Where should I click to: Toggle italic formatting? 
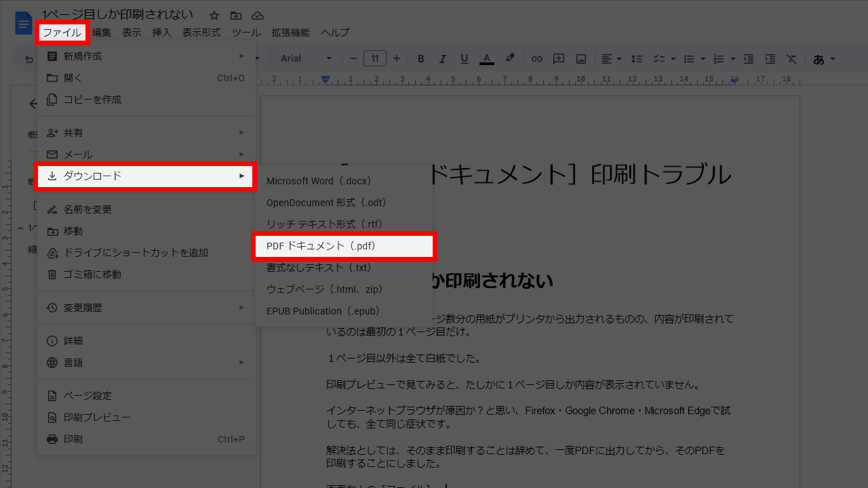443,59
